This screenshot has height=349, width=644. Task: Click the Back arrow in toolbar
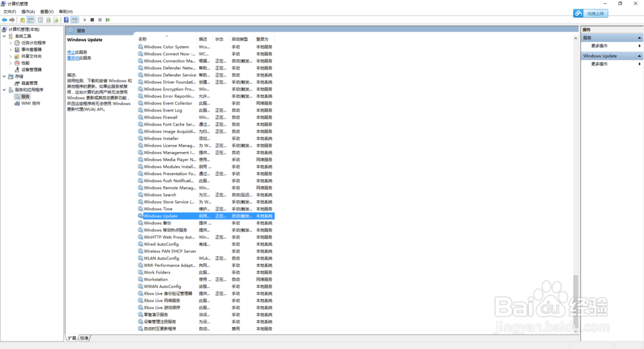click(4, 20)
